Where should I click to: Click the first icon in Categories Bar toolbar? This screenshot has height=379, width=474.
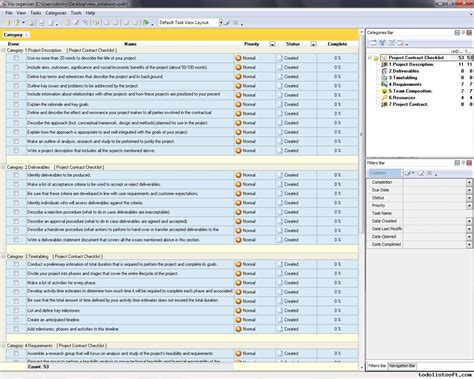pyautogui.click(x=373, y=43)
